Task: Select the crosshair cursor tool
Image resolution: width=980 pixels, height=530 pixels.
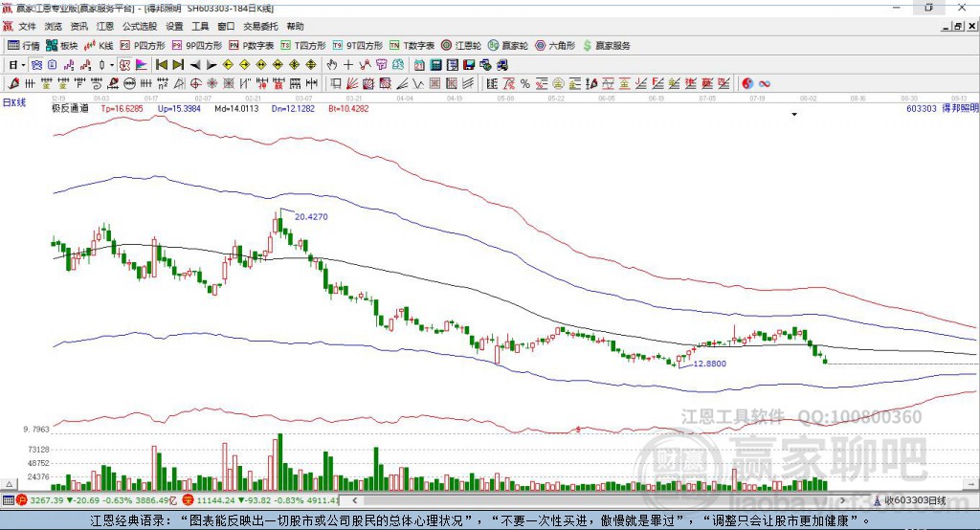Action: pos(348,65)
